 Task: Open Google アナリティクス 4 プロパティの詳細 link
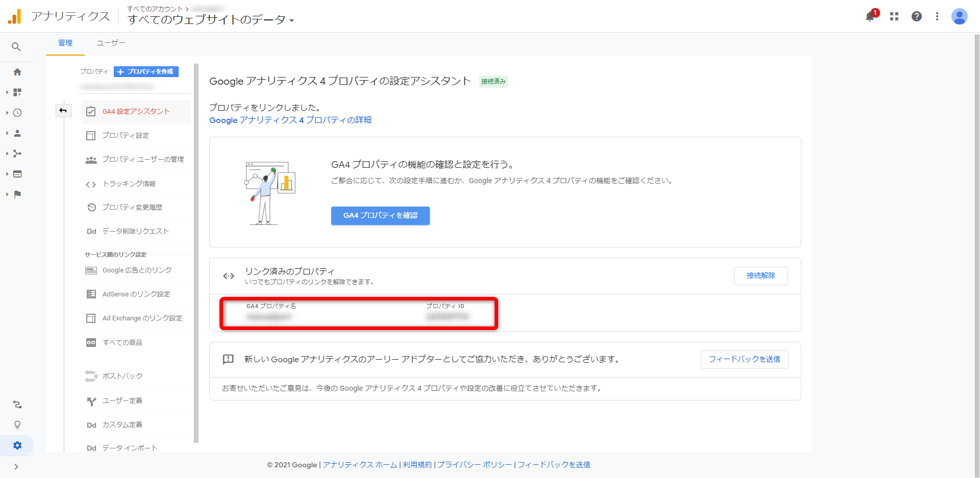(x=290, y=120)
